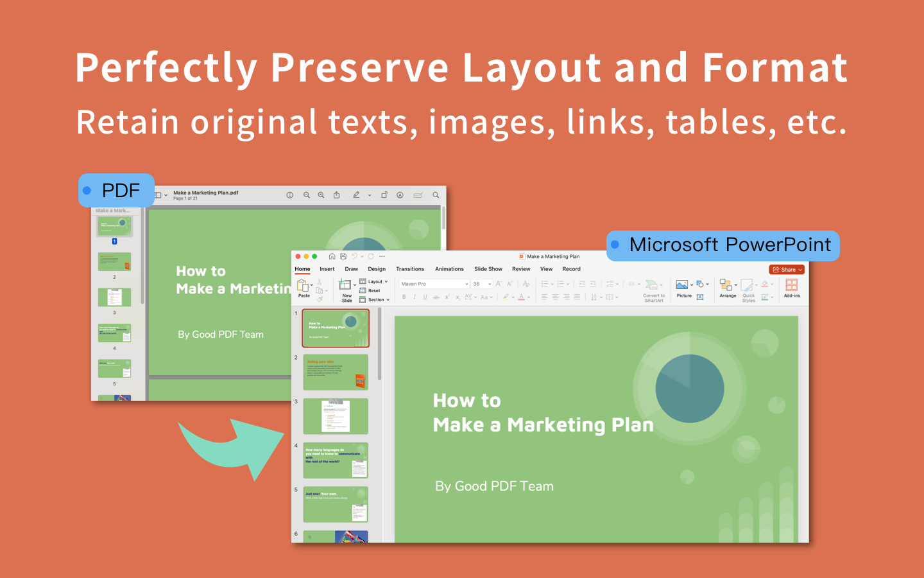The width and height of the screenshot is (924, 578).
Task: Click the Cut scissors icon
Action: coord(319,282)
